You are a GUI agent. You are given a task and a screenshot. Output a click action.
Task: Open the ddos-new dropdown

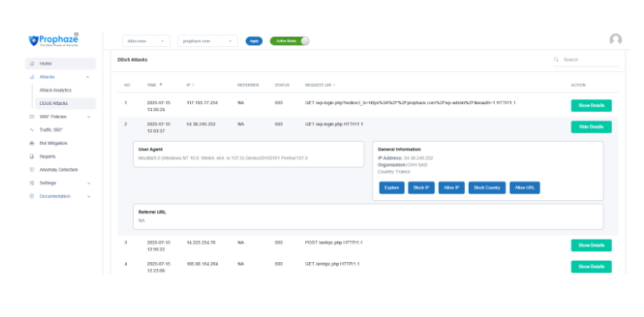coord(146,41)
